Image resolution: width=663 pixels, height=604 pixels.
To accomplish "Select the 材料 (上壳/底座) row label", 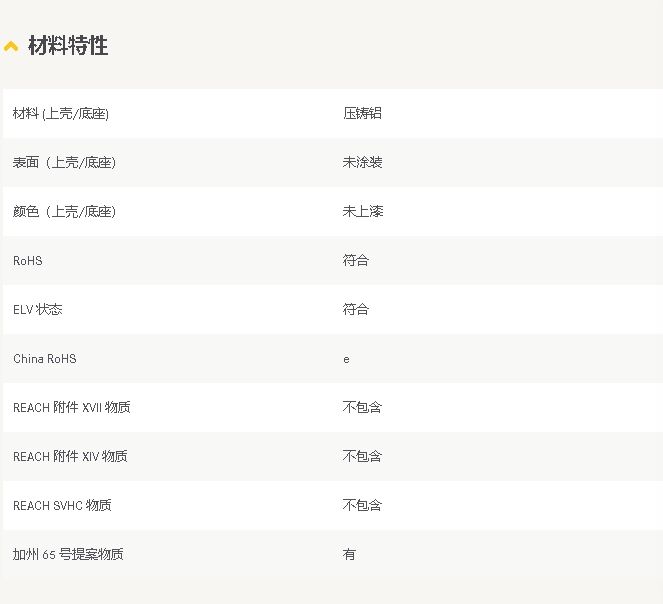I will point(61,113).
